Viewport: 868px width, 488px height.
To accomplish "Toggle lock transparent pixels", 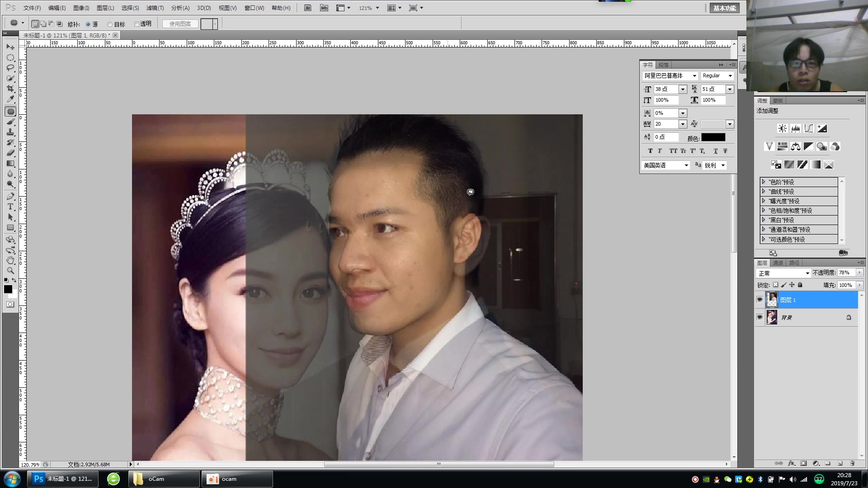I will point(775,285).
